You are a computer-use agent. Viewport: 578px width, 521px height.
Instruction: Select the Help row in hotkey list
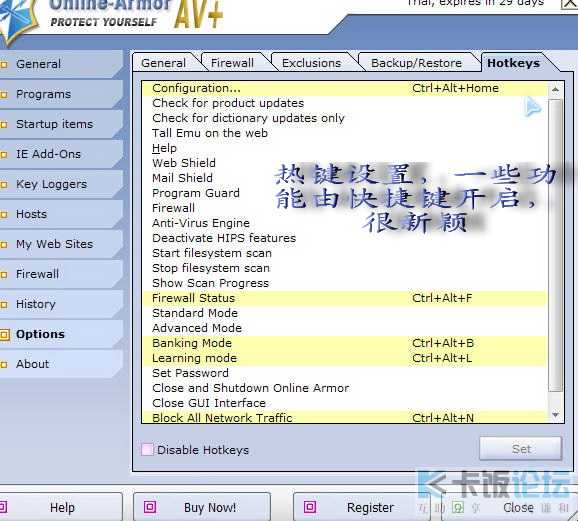pos(345,148)
